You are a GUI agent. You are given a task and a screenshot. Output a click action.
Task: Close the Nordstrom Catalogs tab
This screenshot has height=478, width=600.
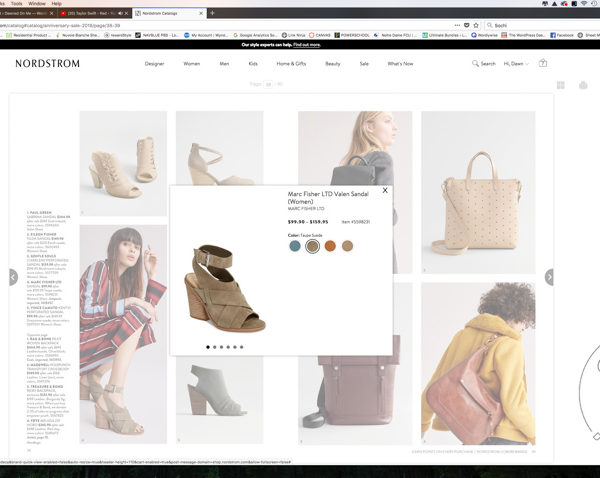point(201,13)
